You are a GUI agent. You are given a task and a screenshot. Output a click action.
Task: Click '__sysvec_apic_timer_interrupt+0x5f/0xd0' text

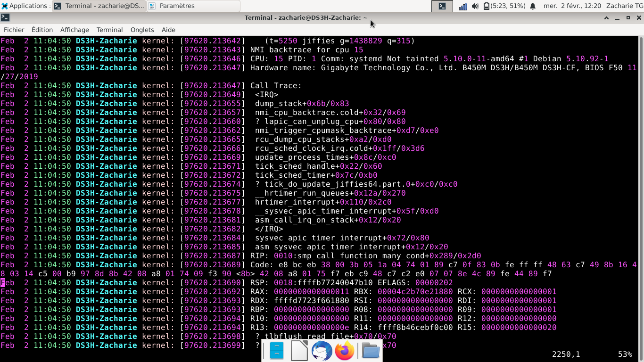347,211
